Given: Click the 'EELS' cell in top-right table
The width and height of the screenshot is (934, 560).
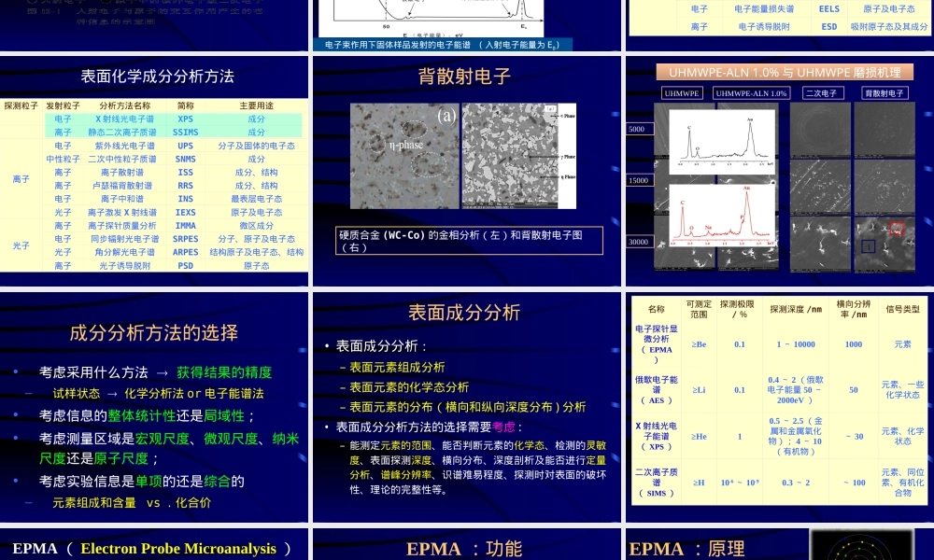Looking at the screenshot, I should 829,9.
